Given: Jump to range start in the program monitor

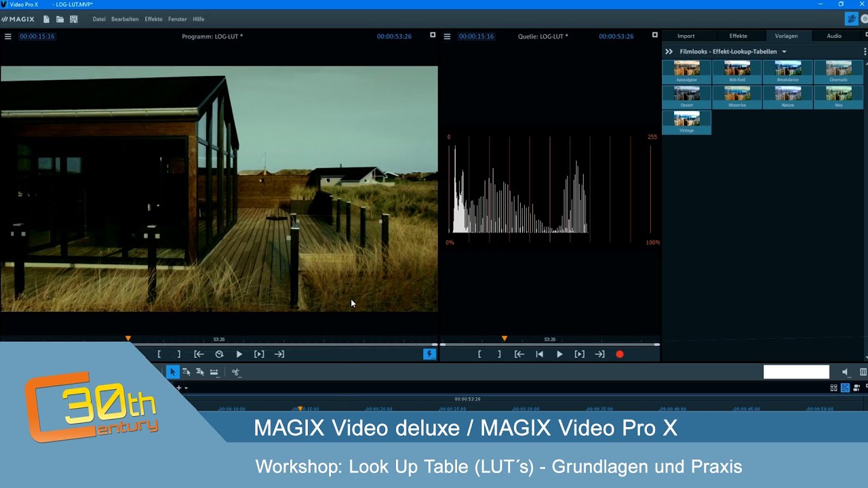Looking at the screenshot, I should [x=199, y=354].
